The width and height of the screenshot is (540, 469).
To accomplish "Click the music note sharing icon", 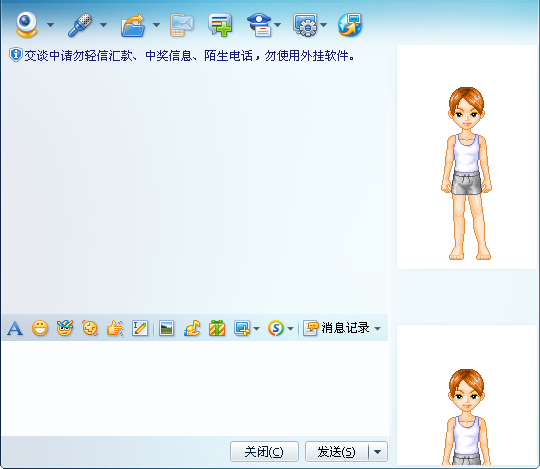I will coord(192,328).
